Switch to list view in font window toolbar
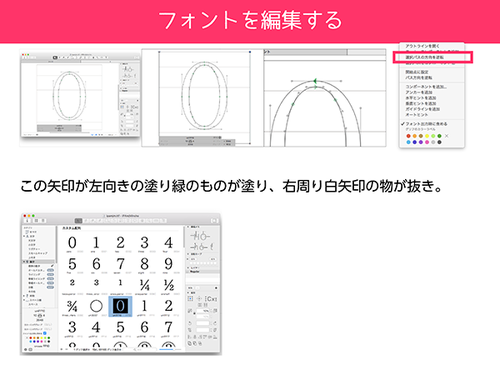Image resolution: width=500 pixels, height=375 pixels. pos(43,220)
